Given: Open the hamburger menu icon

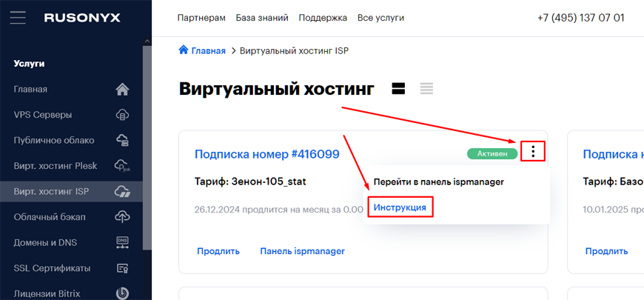Looking at the screenshot, I should pos(18,18).
